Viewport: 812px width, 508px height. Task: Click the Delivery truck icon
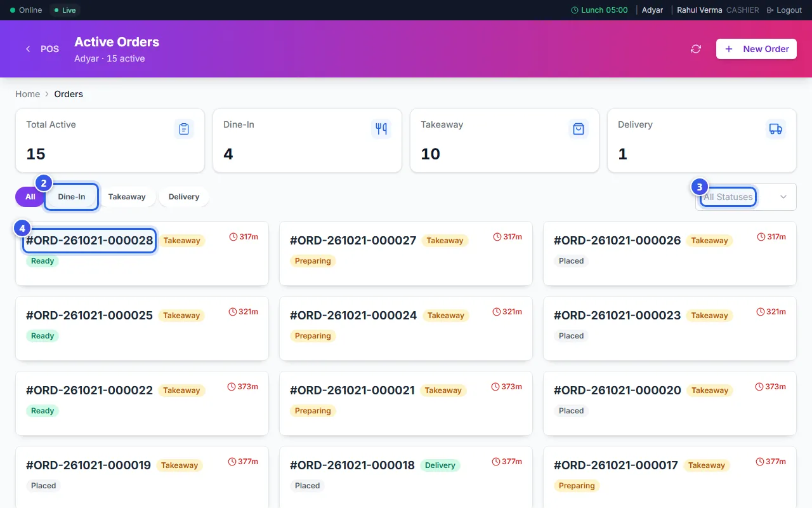776,129
